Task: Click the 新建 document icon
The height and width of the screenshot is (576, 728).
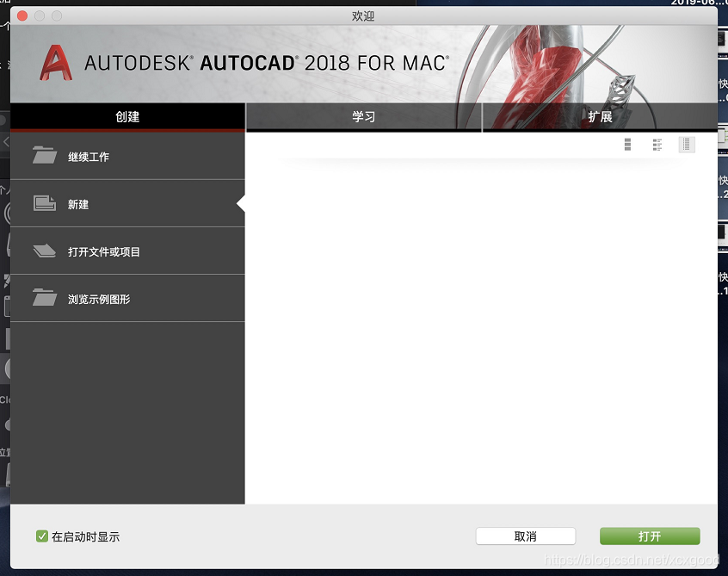Action: coord(45,203)
